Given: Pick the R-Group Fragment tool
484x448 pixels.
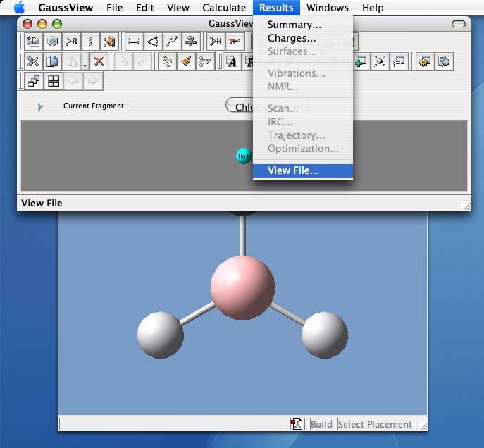Looking at the screenshot, I should (71, 42).
